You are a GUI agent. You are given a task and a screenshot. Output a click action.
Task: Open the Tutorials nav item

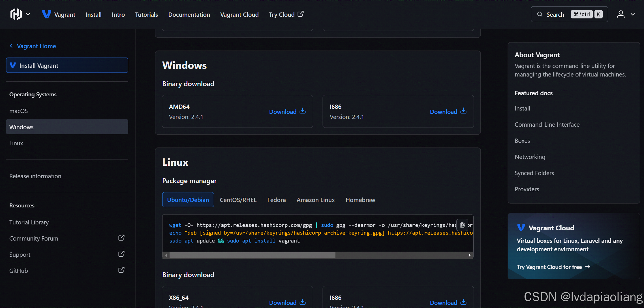[x=146, y=14]
